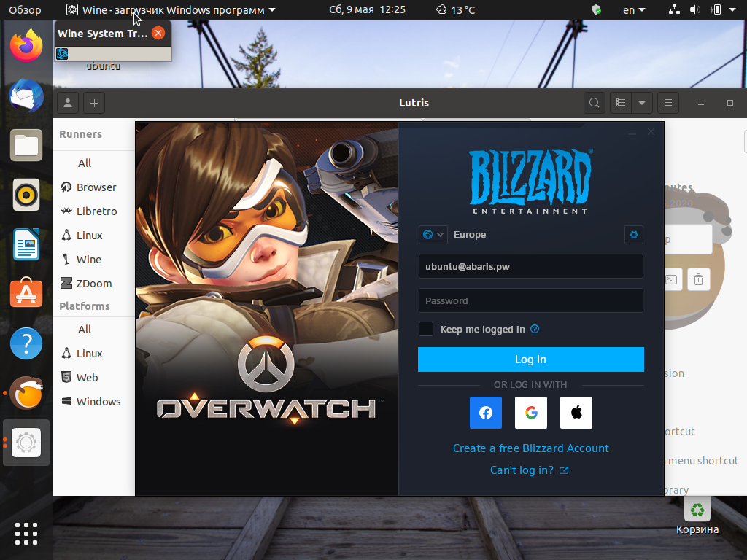The height and width of the screenshot is (560, 747).
Task: Click the shield security tray icon
Action: (596, 9)
